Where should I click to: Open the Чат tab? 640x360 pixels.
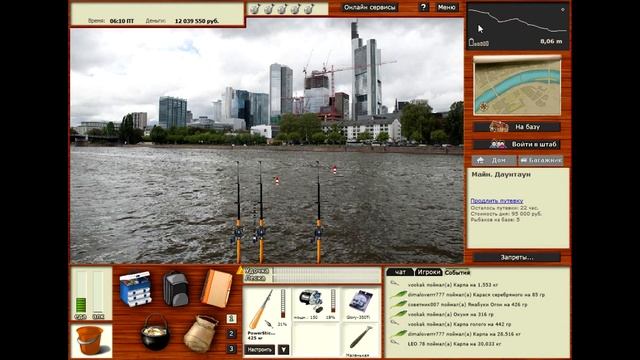(x=400, y=272)
